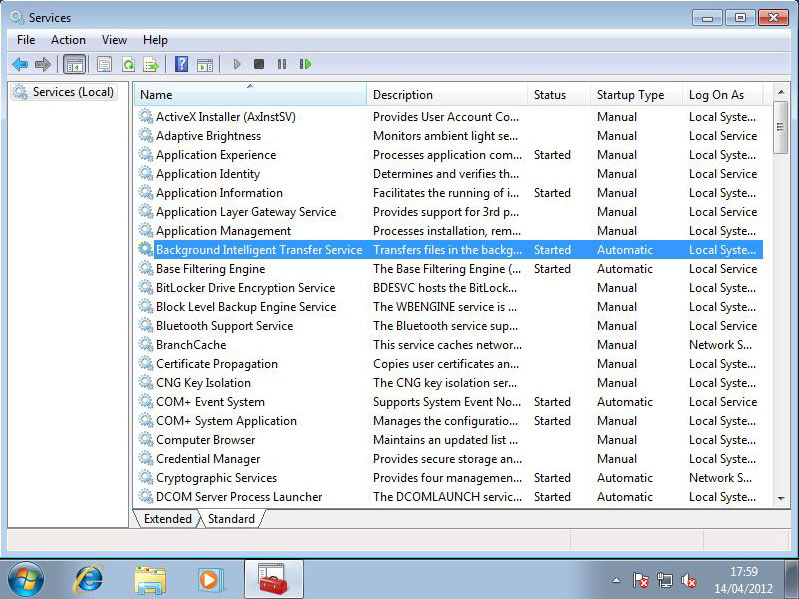Image resolution: width=799 pixels, height=599 pixels.
Task: Pause the service with the pause icon
Action: point(282,64)
